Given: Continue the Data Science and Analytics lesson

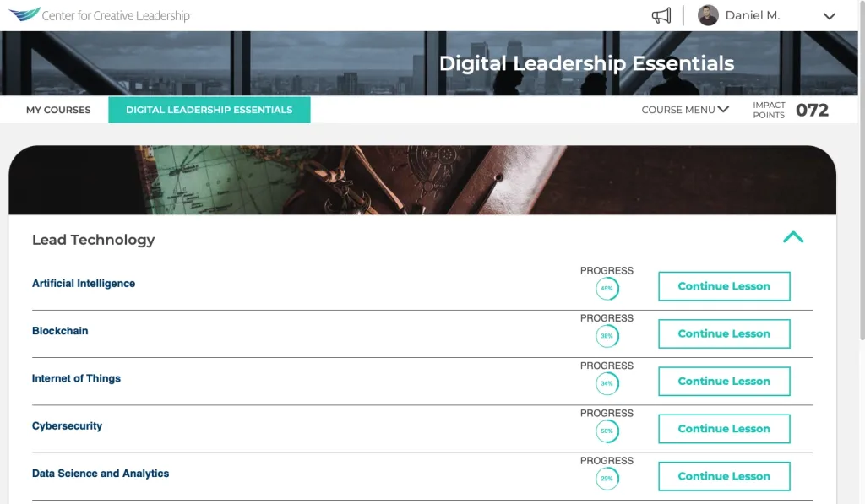Looking at the screenshot, I should pos(724,476).
